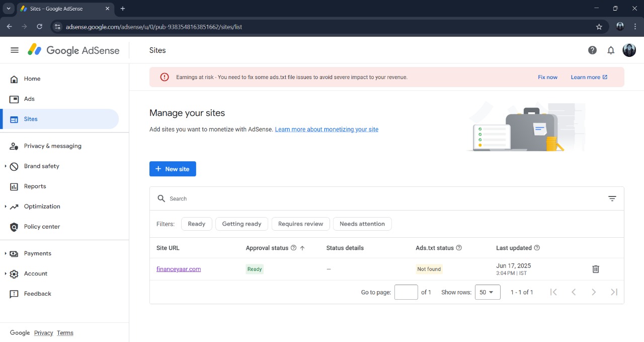Expand the Brand safety submenu arrow
This screenshot has width=644, height=342.
click(6, 166)
